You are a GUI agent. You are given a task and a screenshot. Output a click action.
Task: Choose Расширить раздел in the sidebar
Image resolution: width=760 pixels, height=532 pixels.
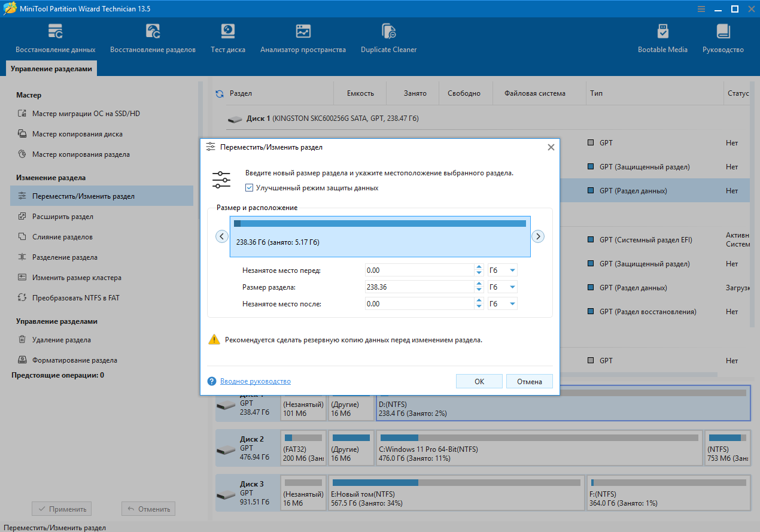coord(62,217)
